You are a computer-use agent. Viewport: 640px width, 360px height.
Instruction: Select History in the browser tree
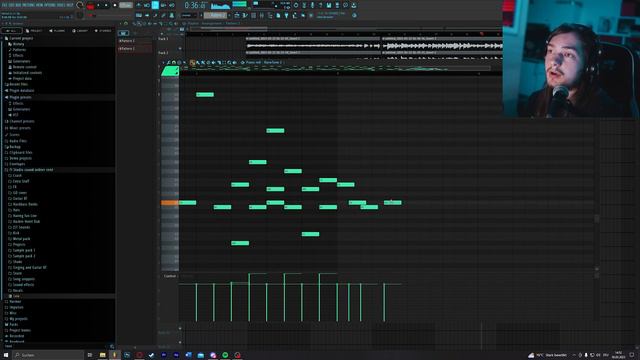[18, 44]
